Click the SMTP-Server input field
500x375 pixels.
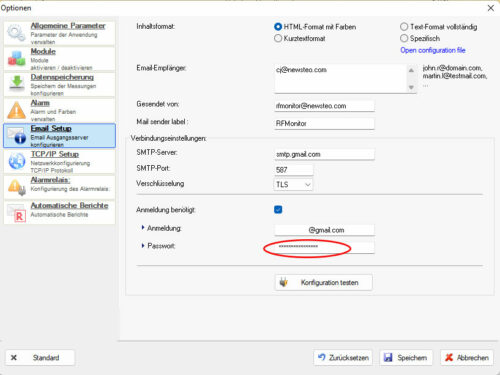click(324, 154)
